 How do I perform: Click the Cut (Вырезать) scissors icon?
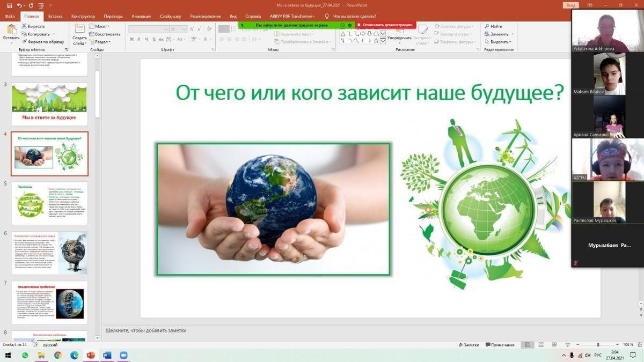point(24,26)
